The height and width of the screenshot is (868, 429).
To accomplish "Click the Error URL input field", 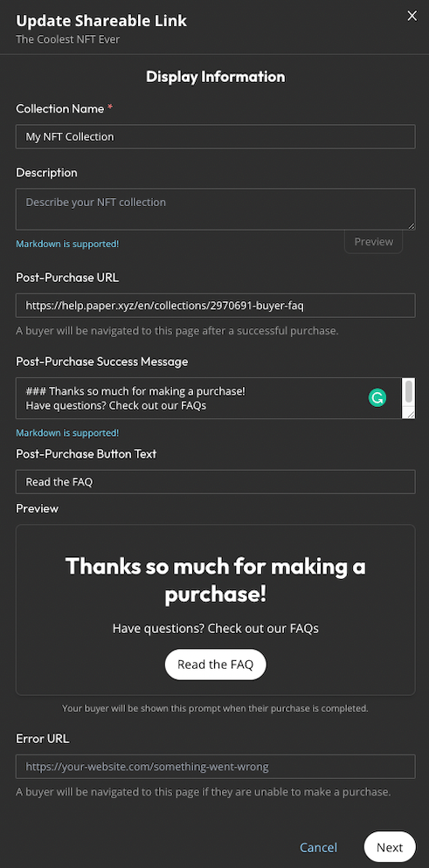I will (215, 767).
